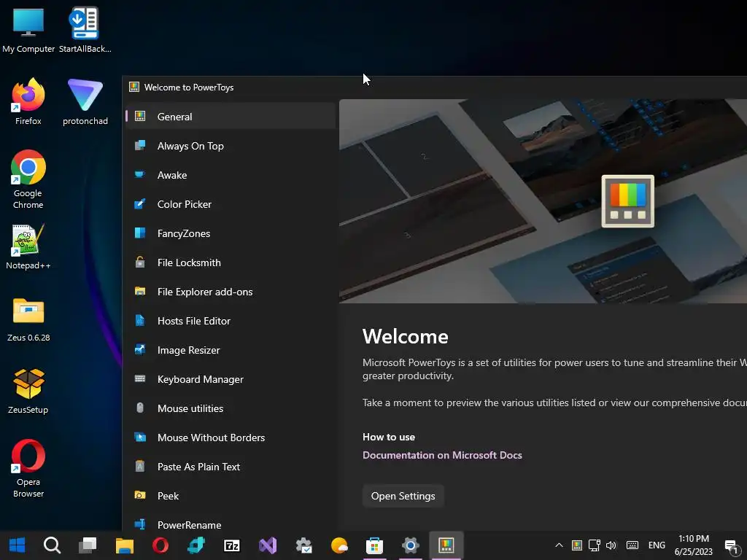Select Keyboard Manager label
The width and height of the screenshot is (747, 560).
(200, 379)
